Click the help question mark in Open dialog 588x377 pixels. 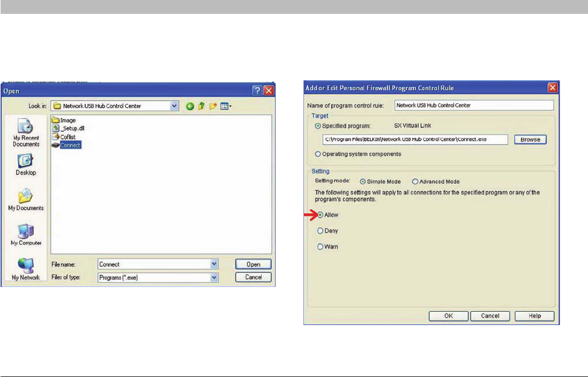click(257, 90)
